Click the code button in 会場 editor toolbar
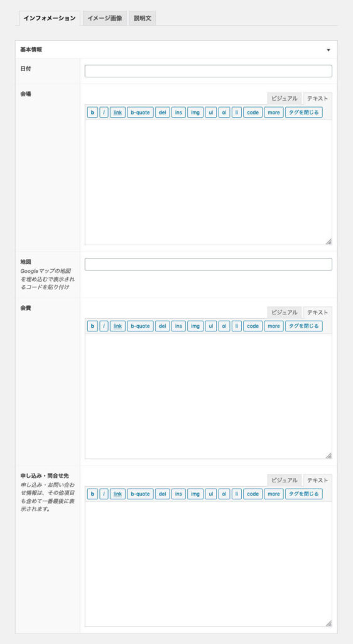 coord(253,112)
